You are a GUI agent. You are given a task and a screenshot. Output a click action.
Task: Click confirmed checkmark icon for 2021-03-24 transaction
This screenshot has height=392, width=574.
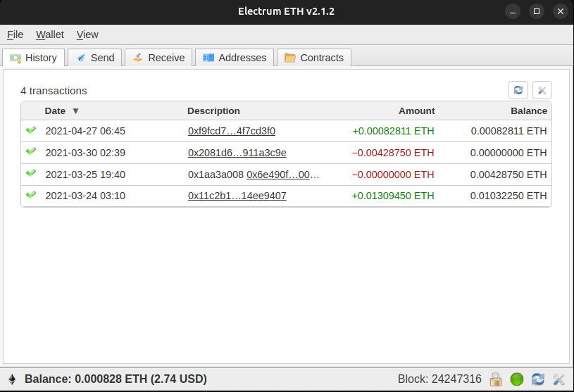tap(31, 194)
